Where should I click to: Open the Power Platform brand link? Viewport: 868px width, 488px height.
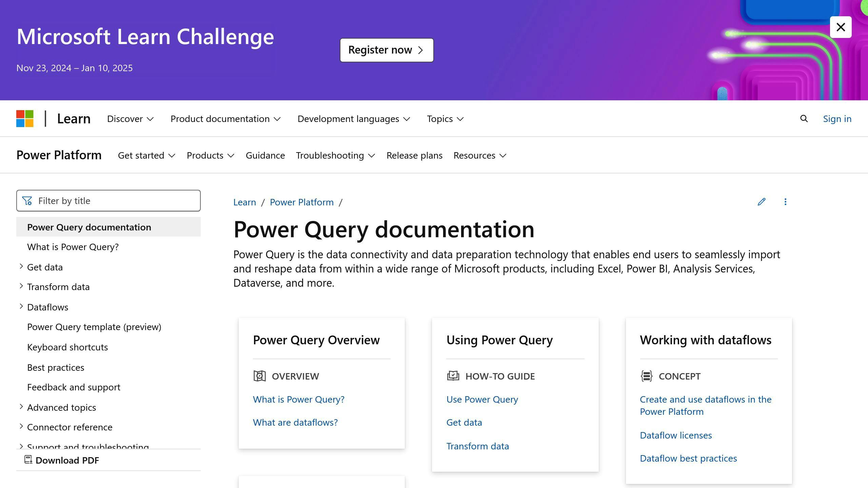click(59, 155)
